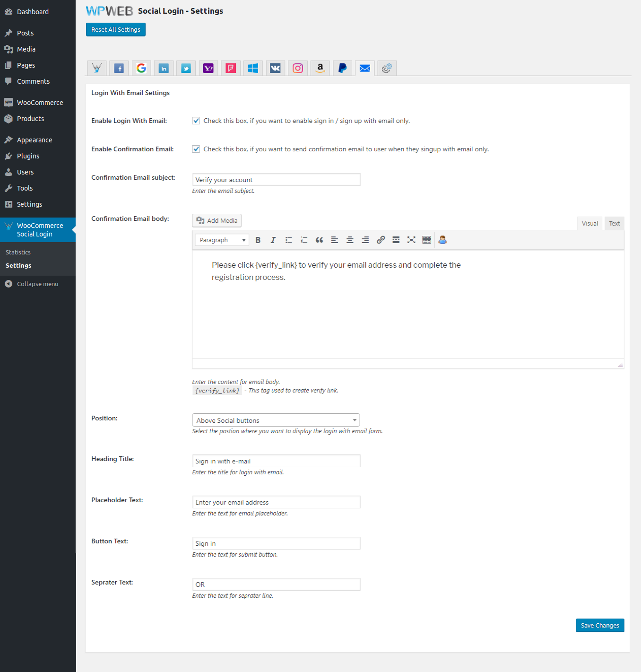Open Statistics submenu item
Screen dimensions: 641x672
click(18, 253)
